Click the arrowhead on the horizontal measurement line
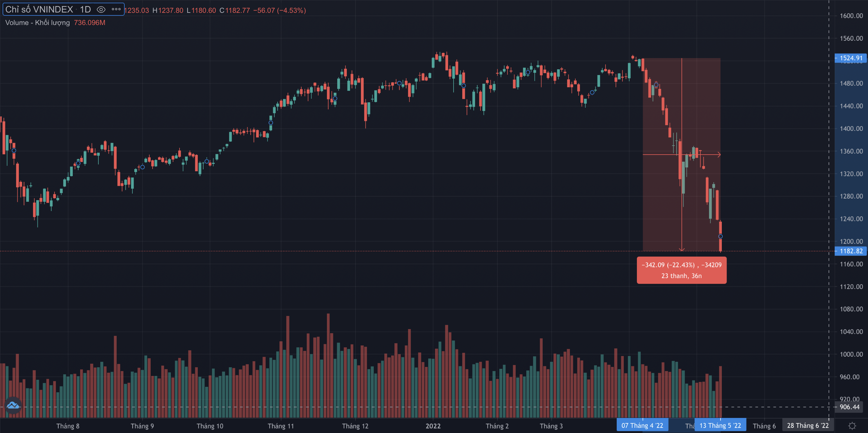The height and width of the screenshot is (433, 868). 719,155
